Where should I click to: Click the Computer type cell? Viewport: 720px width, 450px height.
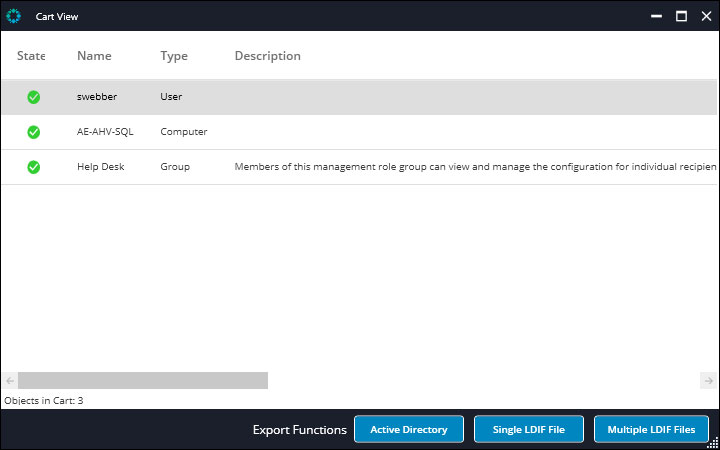(184, 132)
